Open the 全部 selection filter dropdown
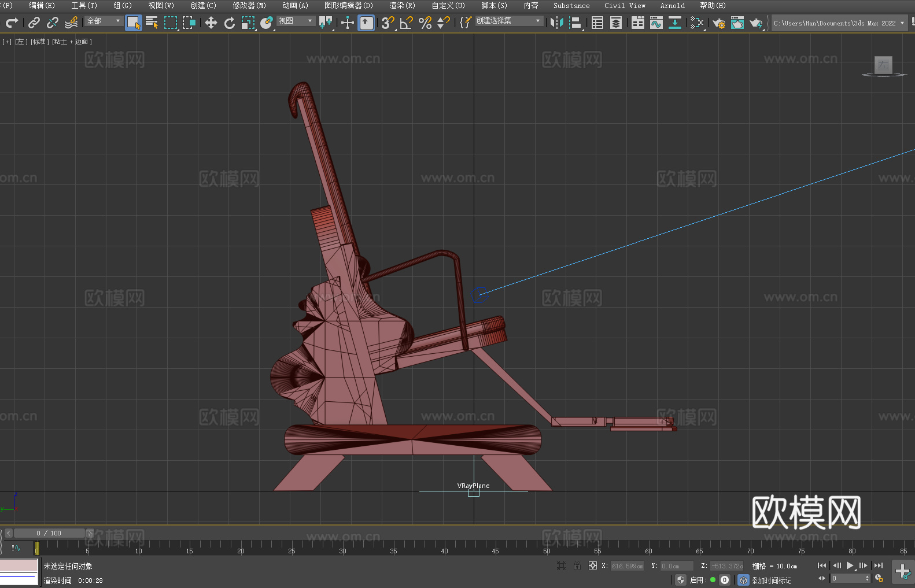Screen dimensions: 915x588 [x=104, y=21]
